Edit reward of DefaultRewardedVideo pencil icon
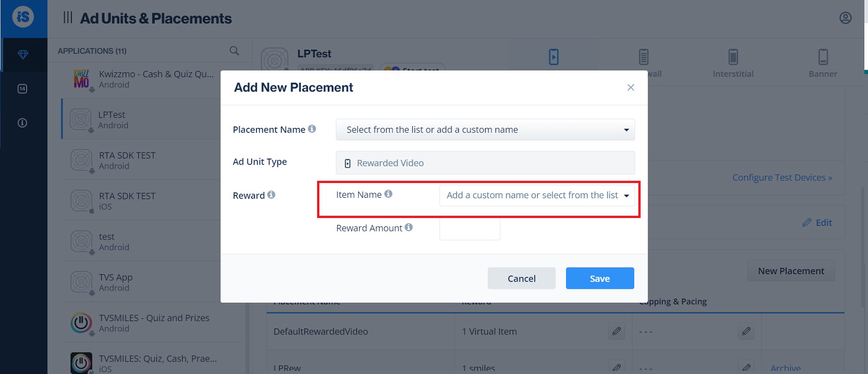The width and height of the screenshot is (868, 374). tap(616, 331)
